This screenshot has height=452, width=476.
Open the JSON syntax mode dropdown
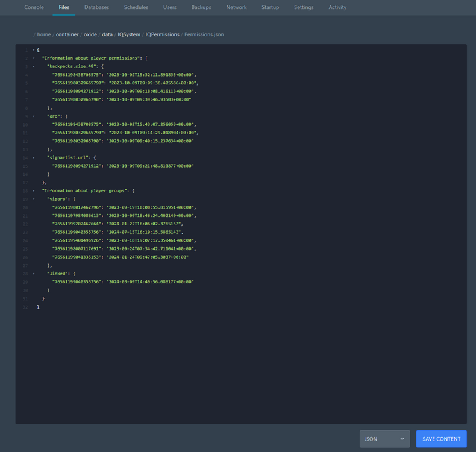384,439
